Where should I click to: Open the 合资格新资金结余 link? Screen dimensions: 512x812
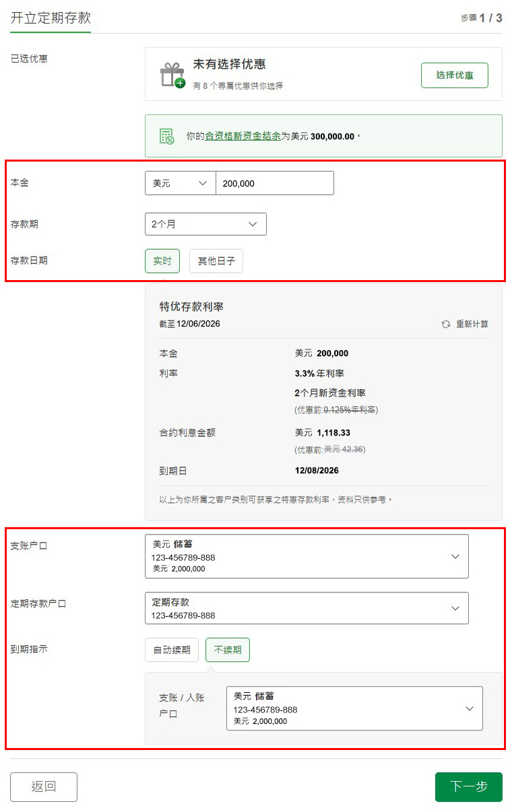coord(243,136)
